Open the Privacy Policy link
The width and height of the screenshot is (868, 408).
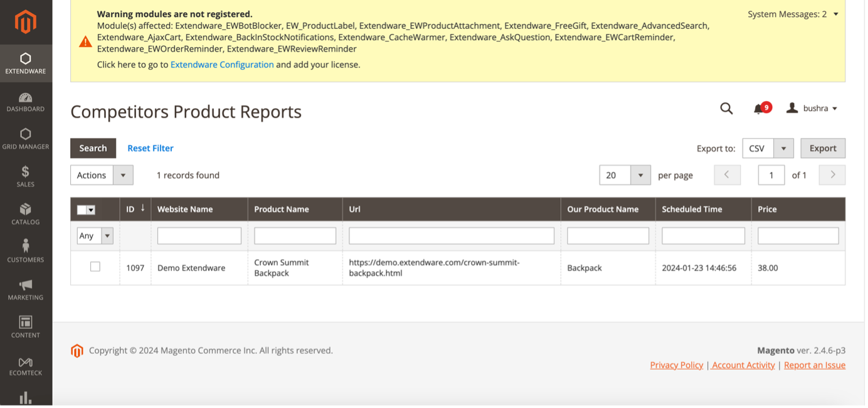coord(677,365)
